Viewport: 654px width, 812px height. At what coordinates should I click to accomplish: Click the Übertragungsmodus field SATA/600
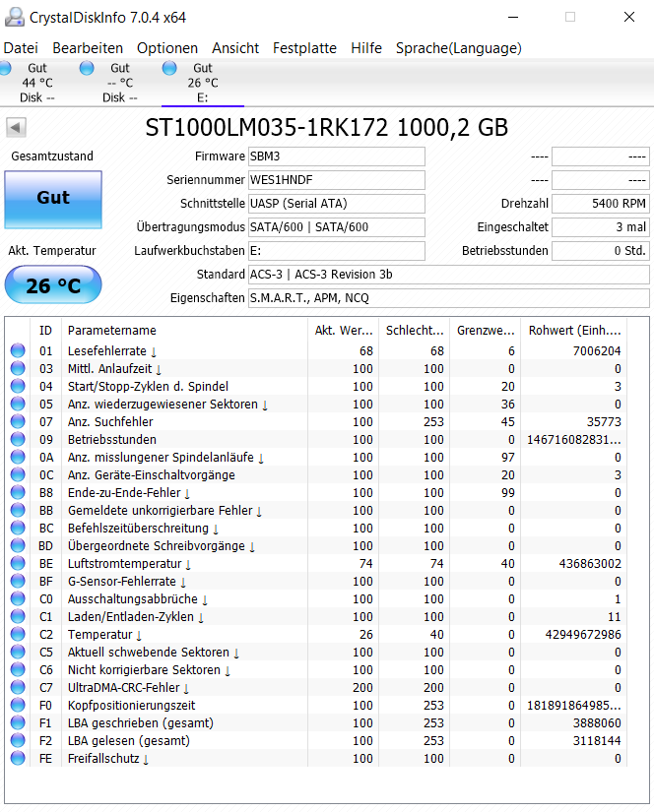[x=337, y=227]
